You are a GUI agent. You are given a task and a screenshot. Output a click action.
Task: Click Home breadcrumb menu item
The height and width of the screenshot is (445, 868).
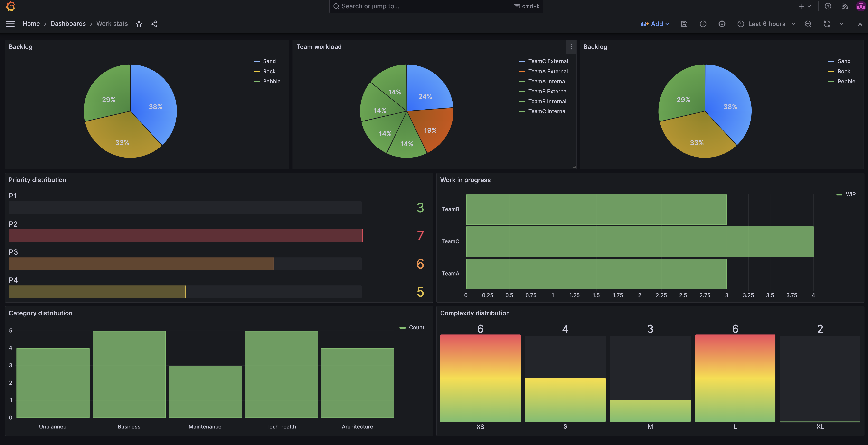tap(31, 24)
